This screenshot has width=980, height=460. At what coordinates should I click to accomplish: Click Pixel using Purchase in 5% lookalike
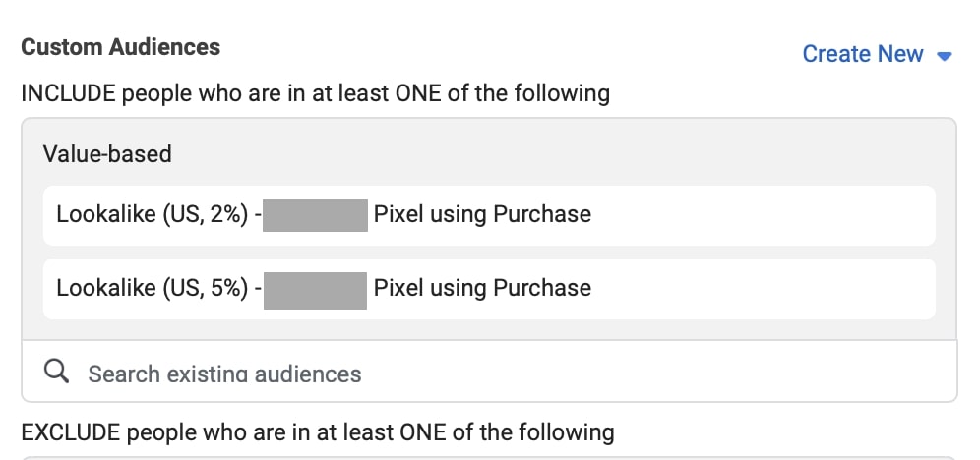tap(482, 288)
